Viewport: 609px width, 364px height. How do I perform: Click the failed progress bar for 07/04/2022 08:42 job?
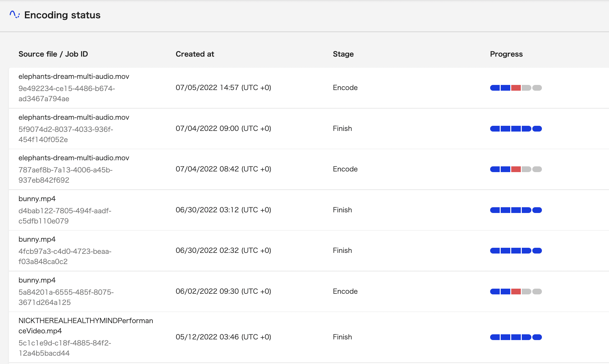[516, 169]
